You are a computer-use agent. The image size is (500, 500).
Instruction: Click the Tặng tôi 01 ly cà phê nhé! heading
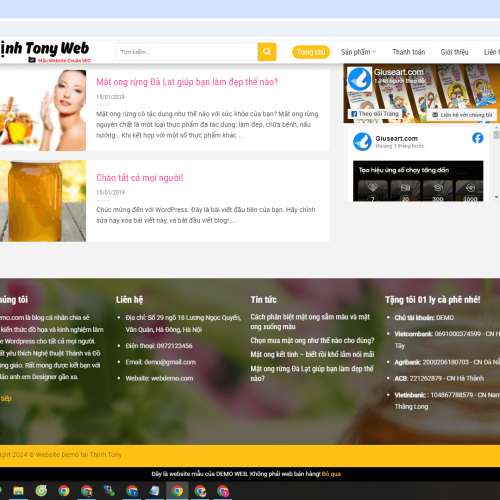pyautogui.click(x=432, y=300)
